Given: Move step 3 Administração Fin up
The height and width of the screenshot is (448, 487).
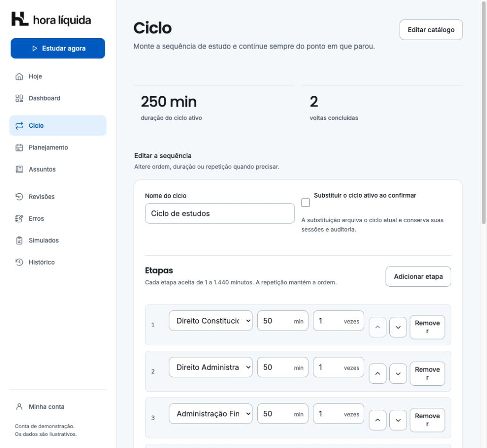Looking at the screenshot, I should pyautogui.click(x=378, y=420).
